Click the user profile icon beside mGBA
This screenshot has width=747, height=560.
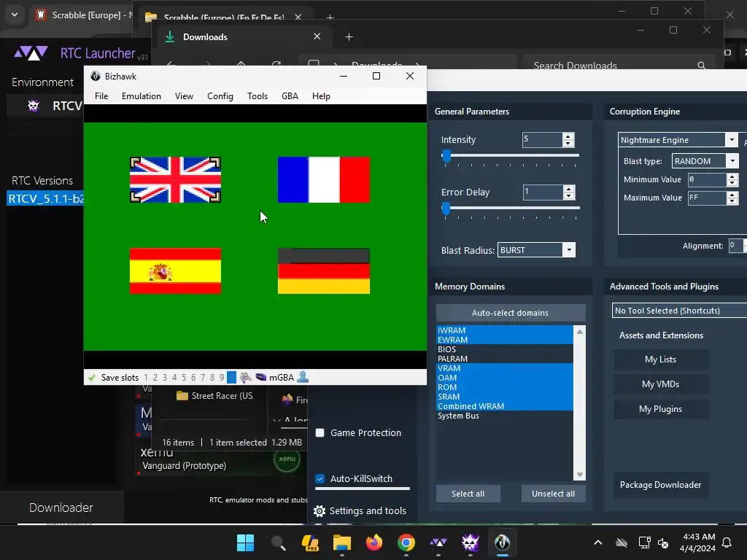coord(303,377)
